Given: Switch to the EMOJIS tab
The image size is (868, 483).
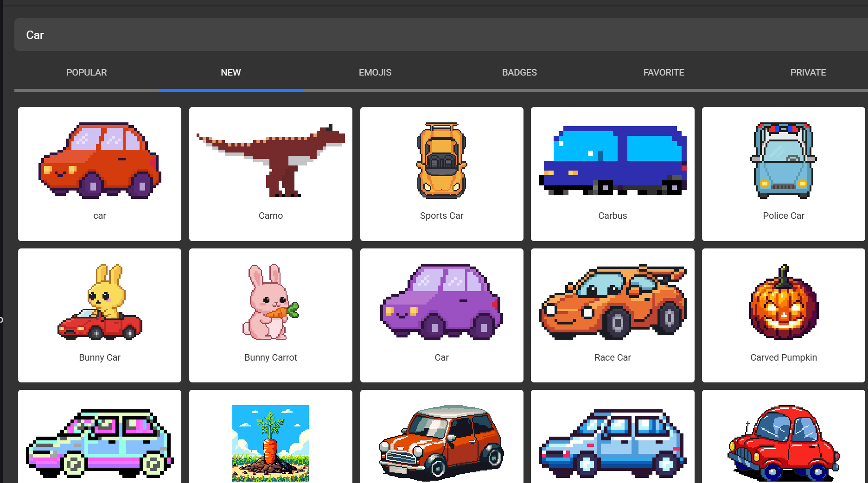Looking at the screenshot, I should 375,72.
